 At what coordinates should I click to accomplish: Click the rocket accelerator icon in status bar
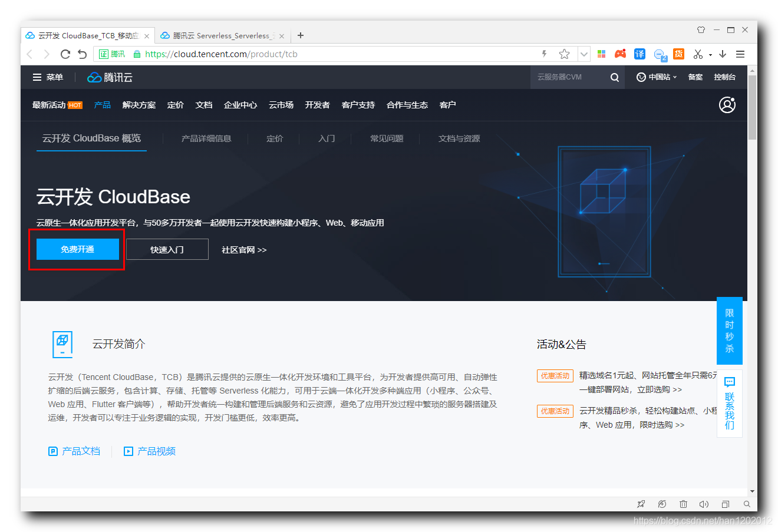[641, 504]
